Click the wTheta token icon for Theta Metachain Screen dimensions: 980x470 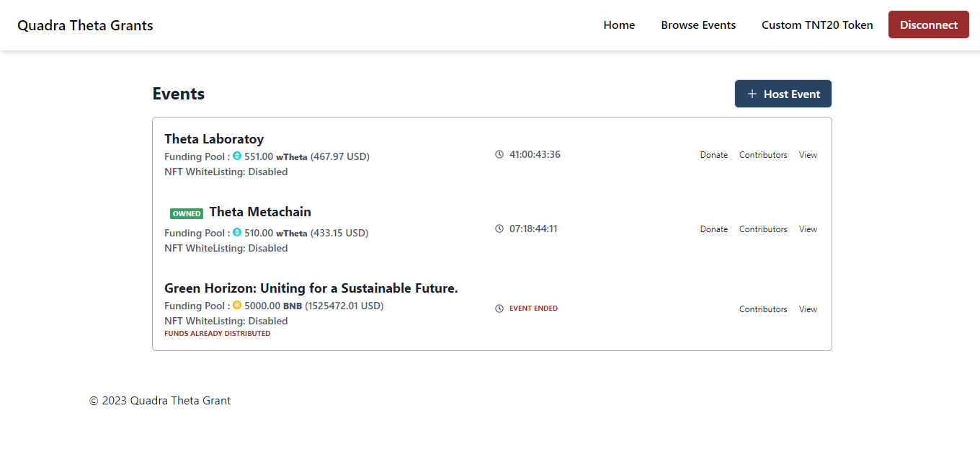[x=237, y=232]
